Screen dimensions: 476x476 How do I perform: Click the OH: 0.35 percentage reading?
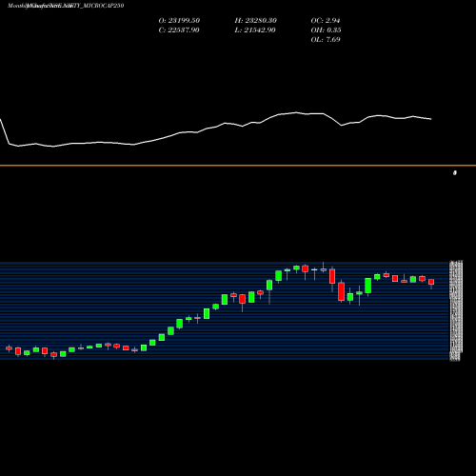326,30
